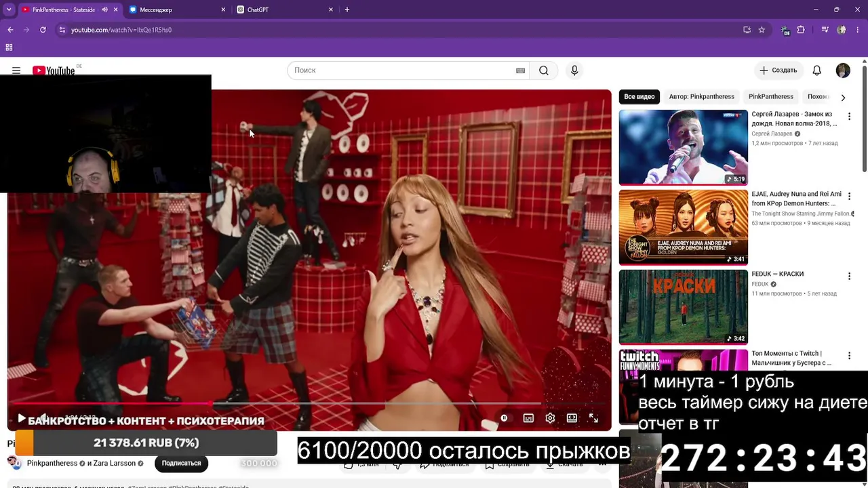Open the browser extensions puzzle icon
The width and height of the screenshot is (868, 488).
801,30
